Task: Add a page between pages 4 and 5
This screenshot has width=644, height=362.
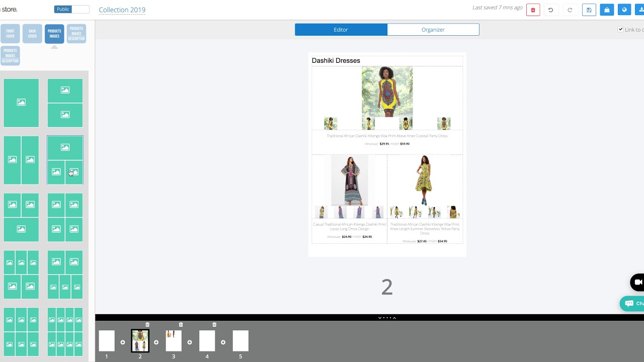Action: [x=223, y=342]
